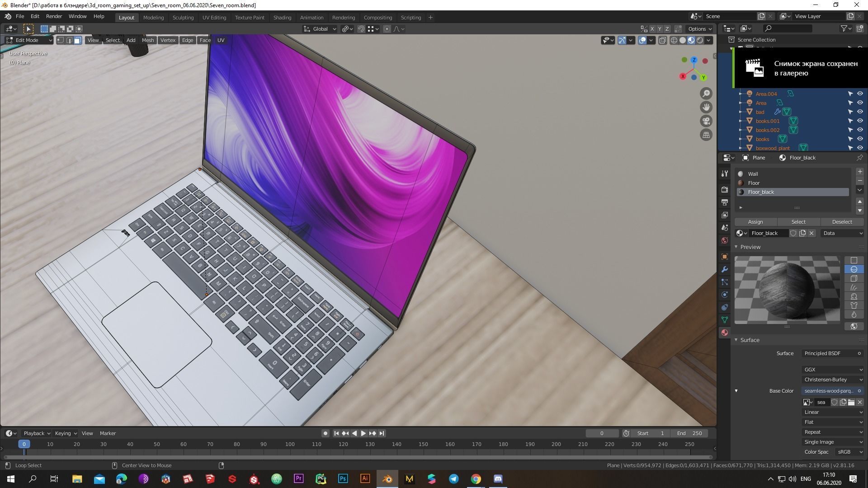
Task: Switch perspective/orthographic with the grid gizmo
Action: click(x=706, y=135)
